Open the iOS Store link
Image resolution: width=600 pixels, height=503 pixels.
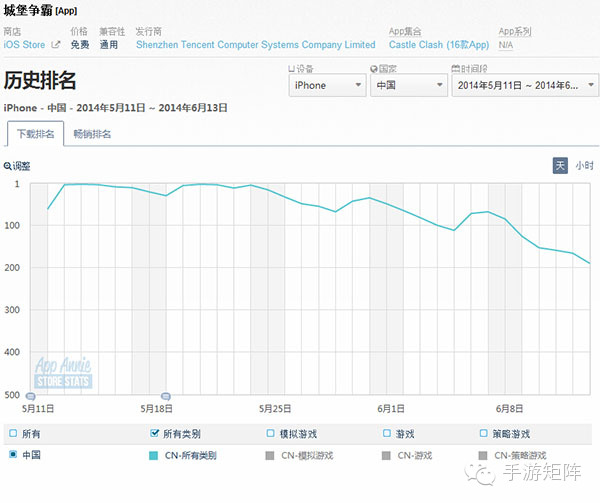click(24, 45)
